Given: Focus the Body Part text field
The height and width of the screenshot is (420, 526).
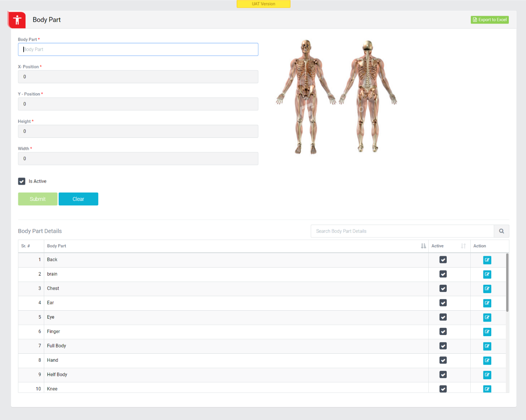Looking at the screenshot, I should click(138, 50).
